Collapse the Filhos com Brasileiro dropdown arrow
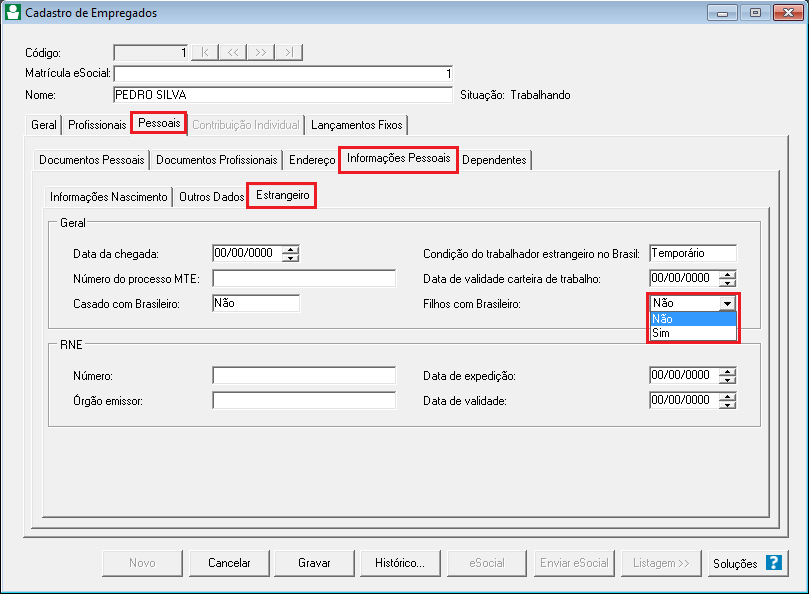809x594 pixels. tap(727, 302)
